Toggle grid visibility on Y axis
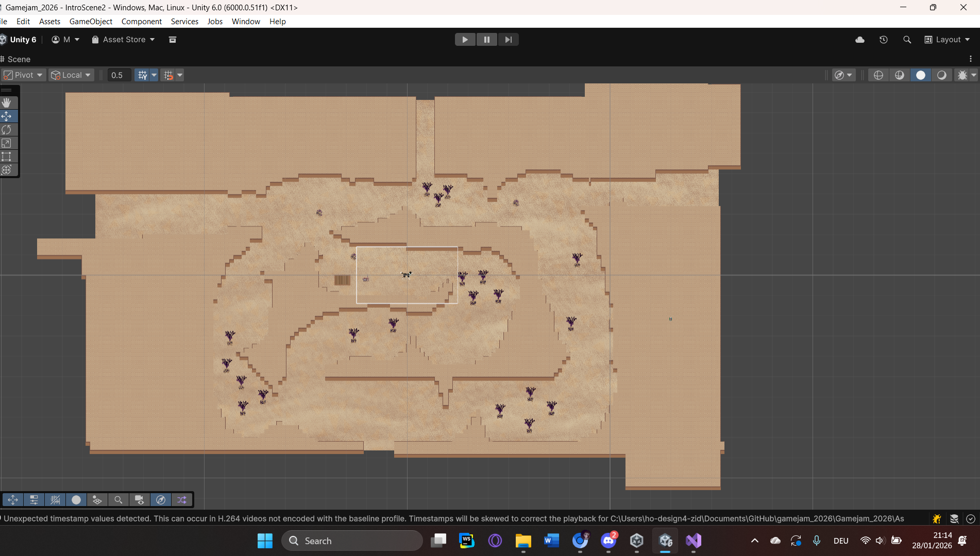Screen dimensions: 980x556 [142, 75]
